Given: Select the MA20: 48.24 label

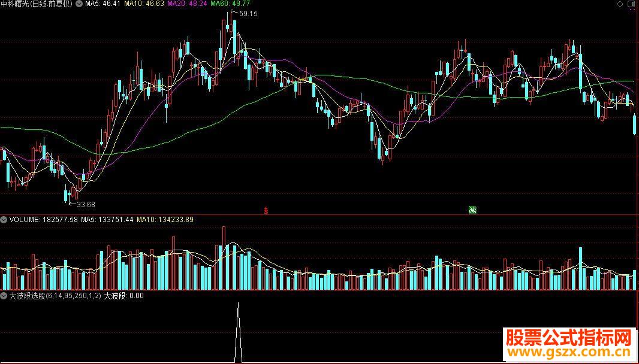Looking at the screenshot, I should 187,4.
